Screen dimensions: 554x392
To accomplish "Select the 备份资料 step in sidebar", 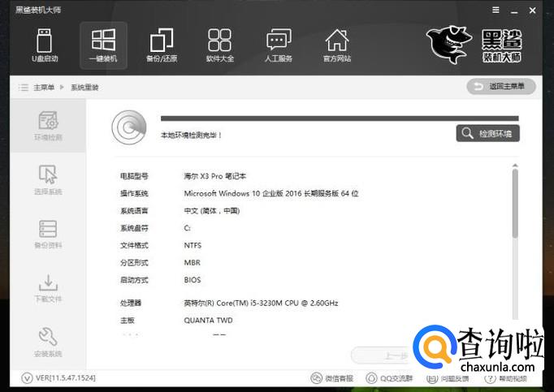I will tap(48, 234).
